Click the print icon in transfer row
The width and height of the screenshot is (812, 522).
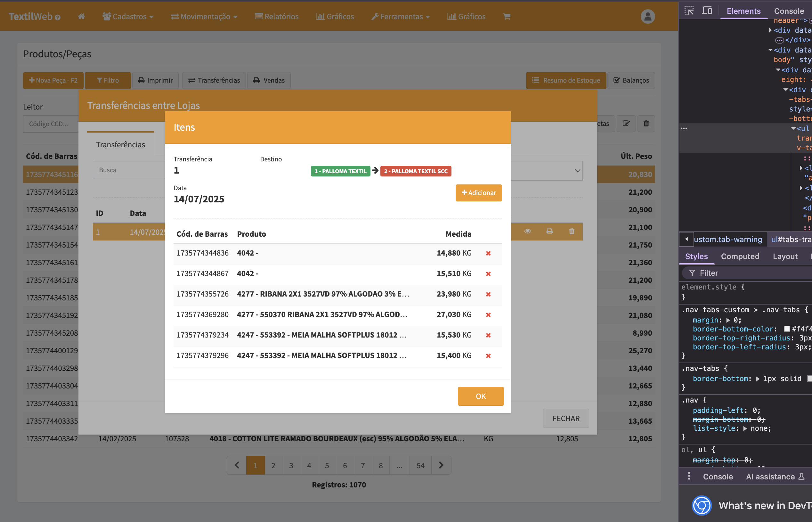pyautogui.click(x=549, y=231)
